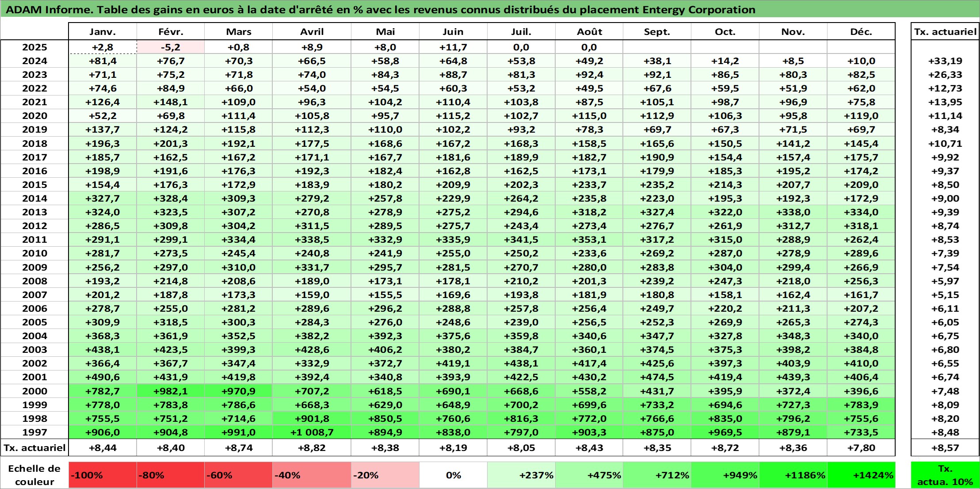Select the +338,0 value in 2013

(793, 212)
